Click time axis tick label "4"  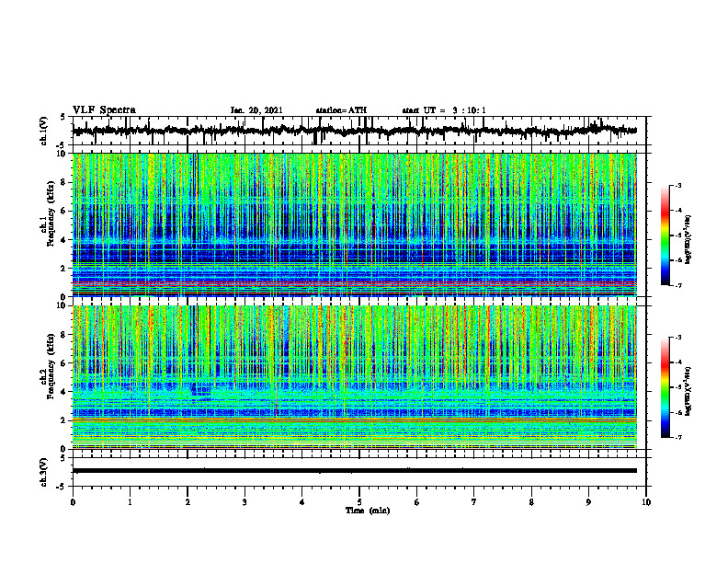(302, 502)
